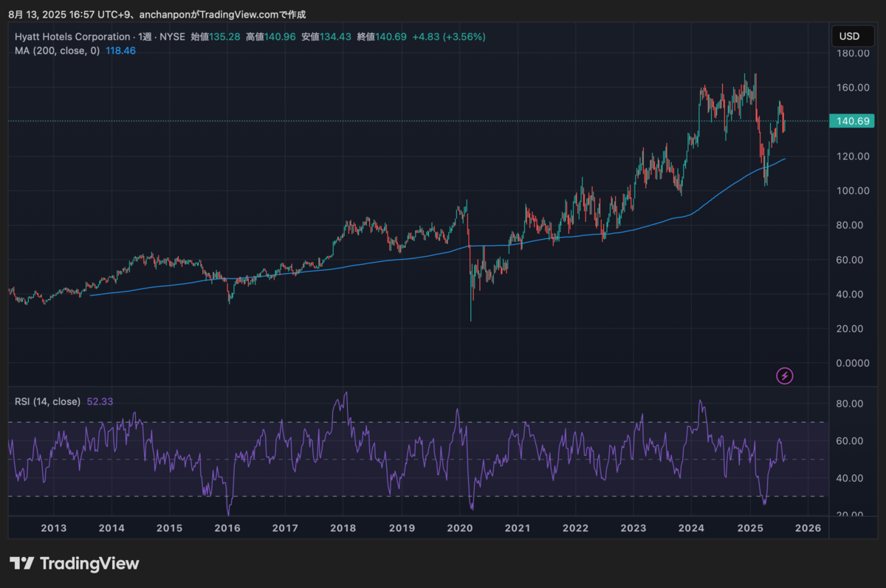Click the MA value 118.46

click(x=120, y=51)
